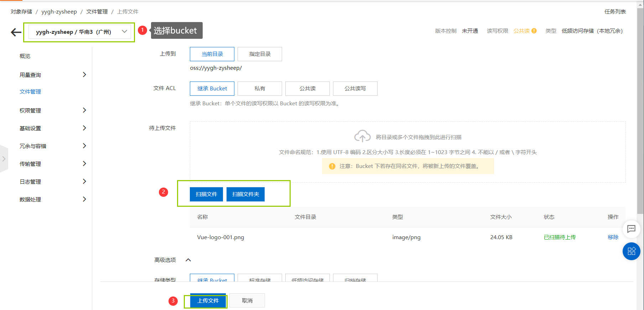Open 文件管理 in sidebar
The image size is (644, 310).
30,92
